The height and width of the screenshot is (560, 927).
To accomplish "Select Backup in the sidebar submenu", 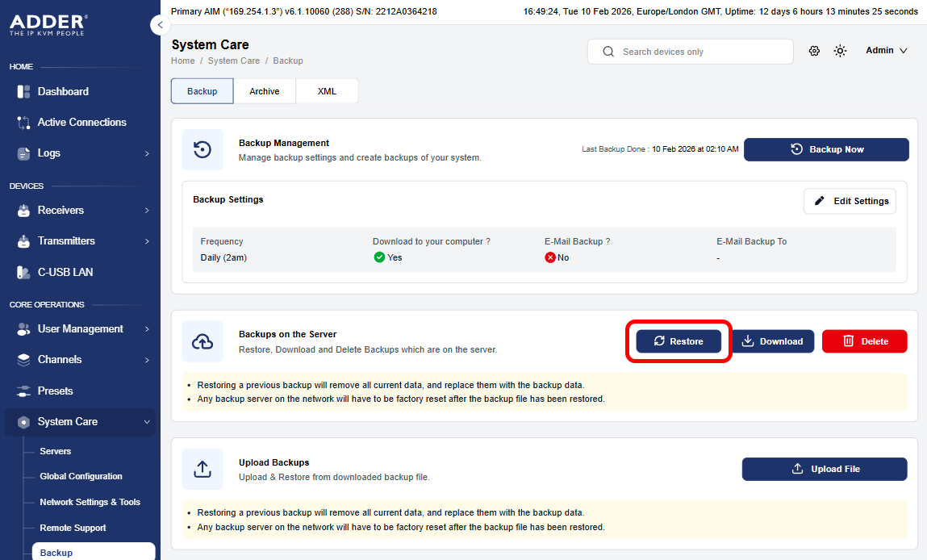I will point(94,552).
